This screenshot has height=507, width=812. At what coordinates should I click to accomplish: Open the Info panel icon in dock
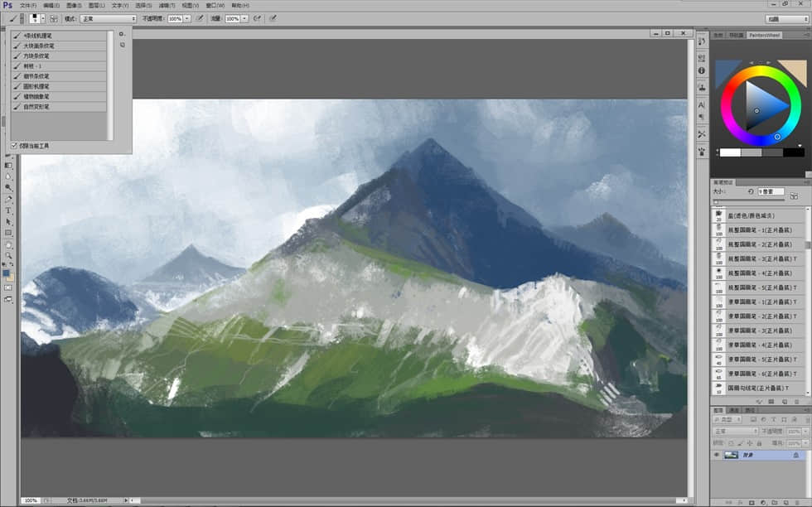tap(702, 70)
